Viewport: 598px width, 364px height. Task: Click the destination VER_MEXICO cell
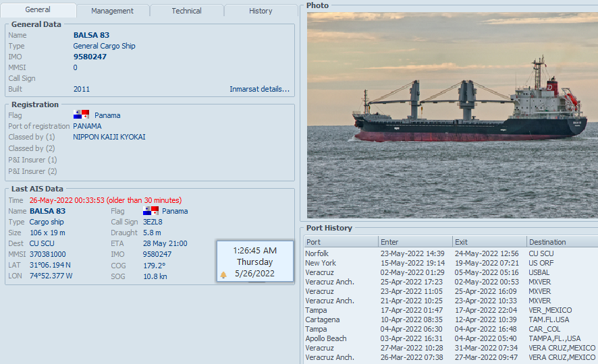pos(550,310)
